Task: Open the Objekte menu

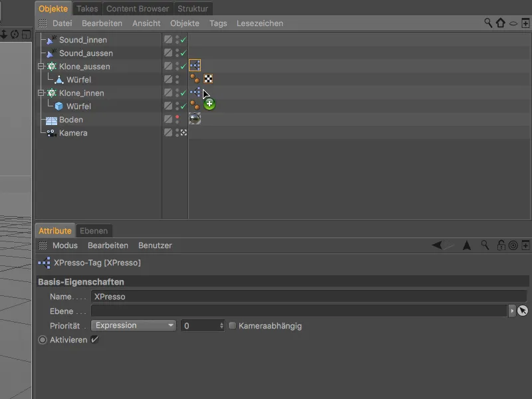Action: coord(185,23)
